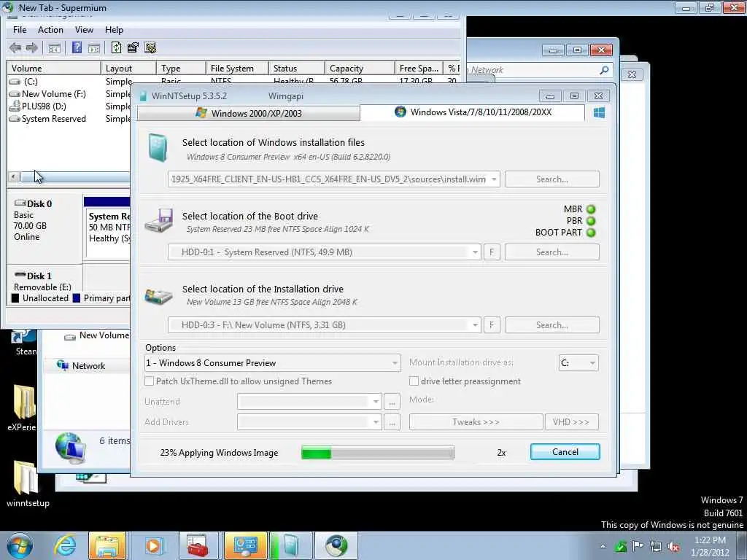This screenshot has width=747, height=560.
Task: Launch Internet Explorer from the taskbar
Action: click(65, 545)
